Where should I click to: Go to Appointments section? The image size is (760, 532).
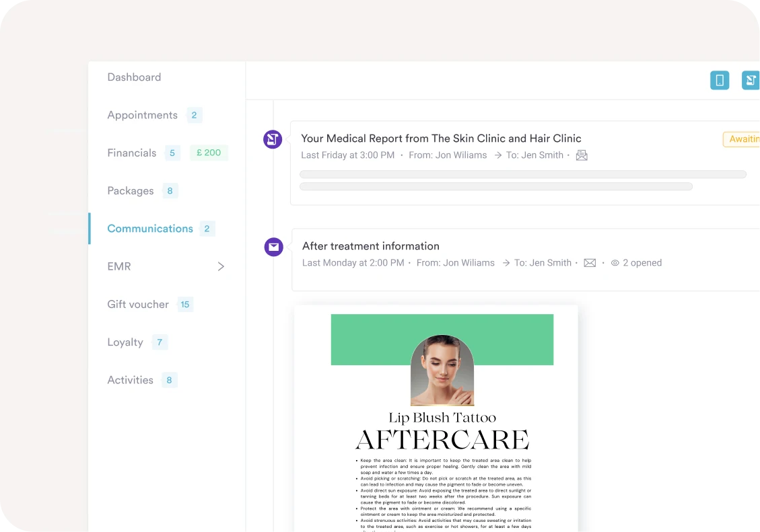[x=142, y=115]
